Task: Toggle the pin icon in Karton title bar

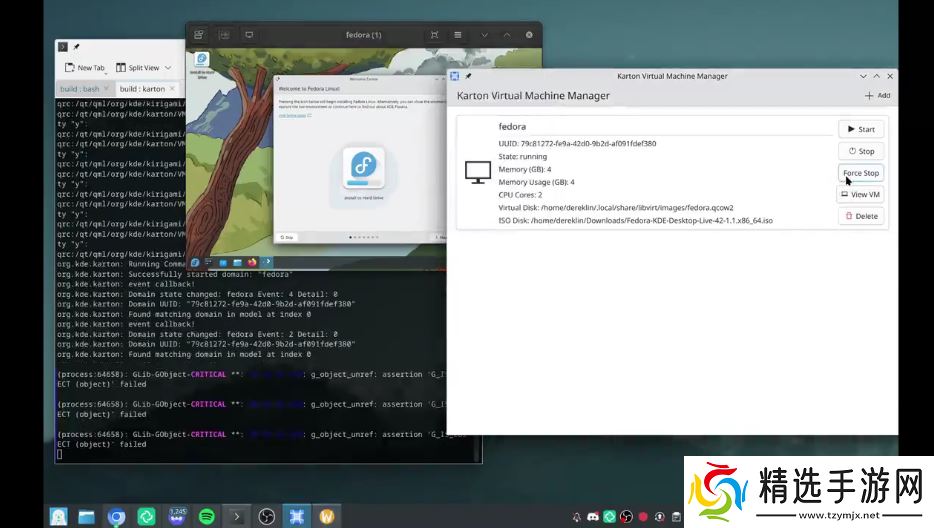Action: [467, 76]
